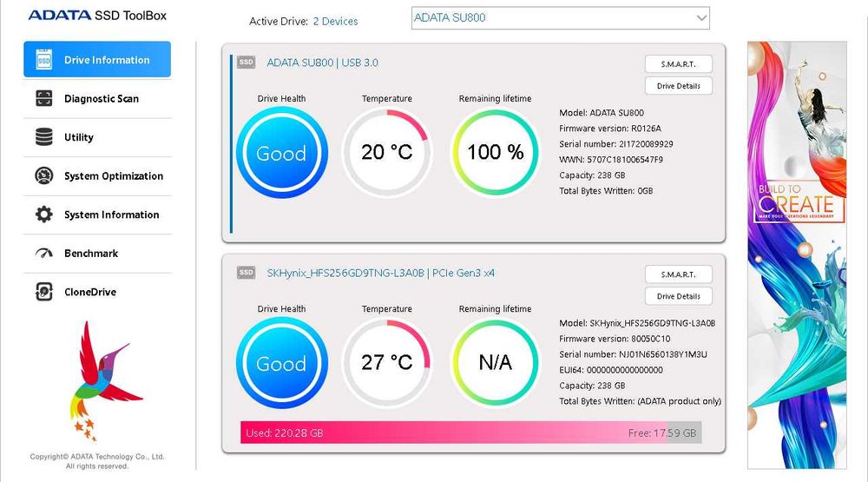Screen dimensions: 868x482
Task: Click Firmware version 80050C10 text
Action: (x=615, y=339)
